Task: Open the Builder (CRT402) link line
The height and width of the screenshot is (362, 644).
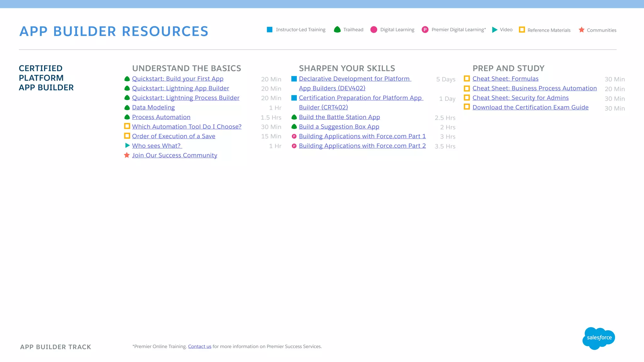Action: tap(323, 107)
